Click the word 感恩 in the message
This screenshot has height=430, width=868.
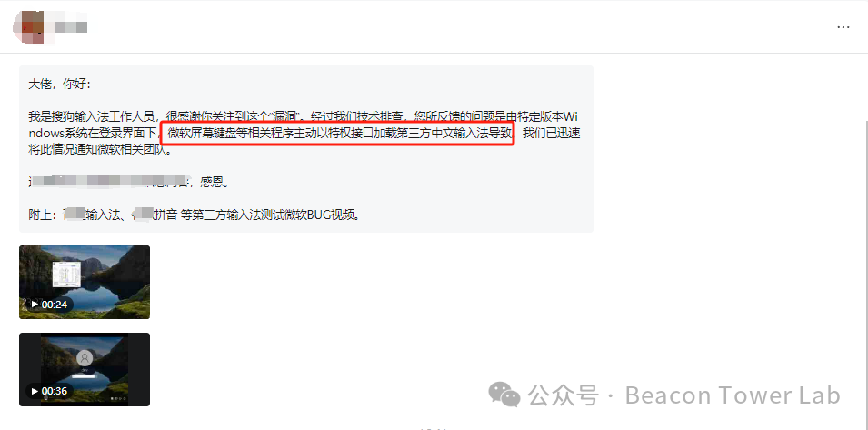215,182
